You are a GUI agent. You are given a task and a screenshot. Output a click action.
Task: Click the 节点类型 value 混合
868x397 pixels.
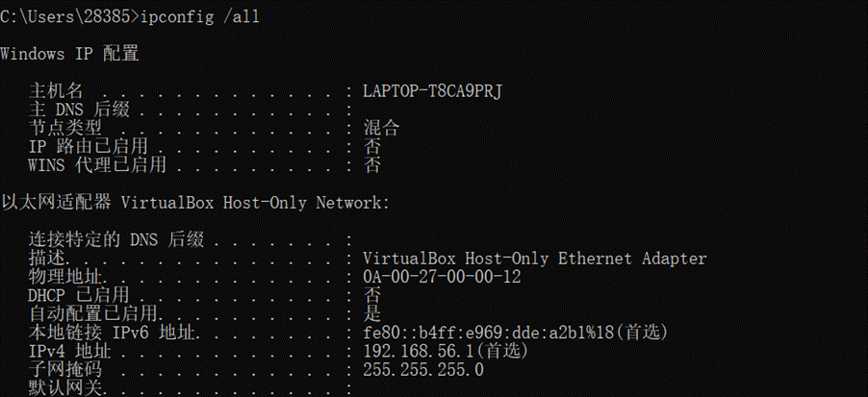pos(381,128)
